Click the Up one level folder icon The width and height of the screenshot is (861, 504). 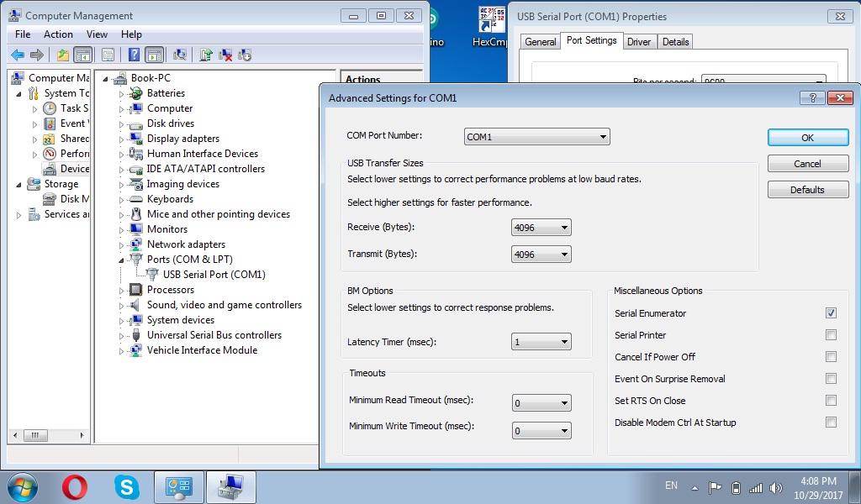tap(62, 55)
